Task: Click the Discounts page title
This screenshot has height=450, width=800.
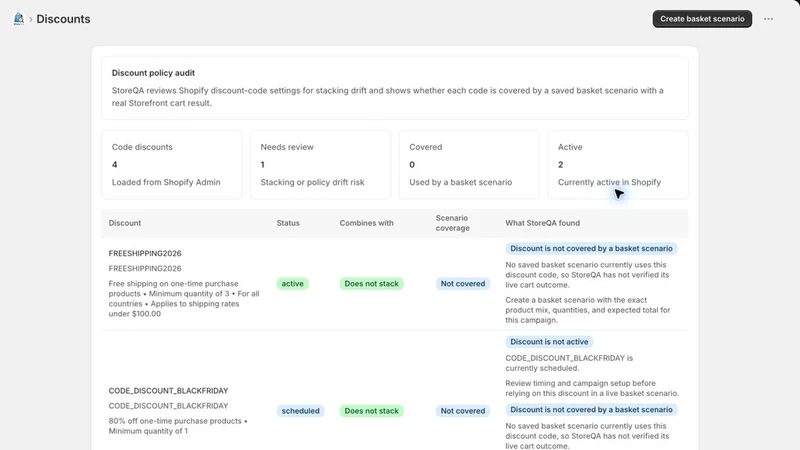Action: 63,19
